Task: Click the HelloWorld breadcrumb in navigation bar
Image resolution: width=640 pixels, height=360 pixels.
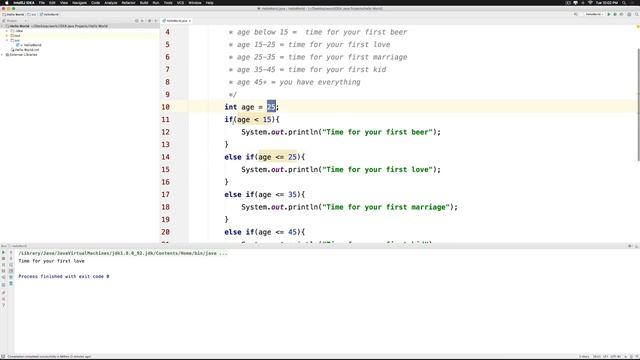Action: [x=49, y=14]
